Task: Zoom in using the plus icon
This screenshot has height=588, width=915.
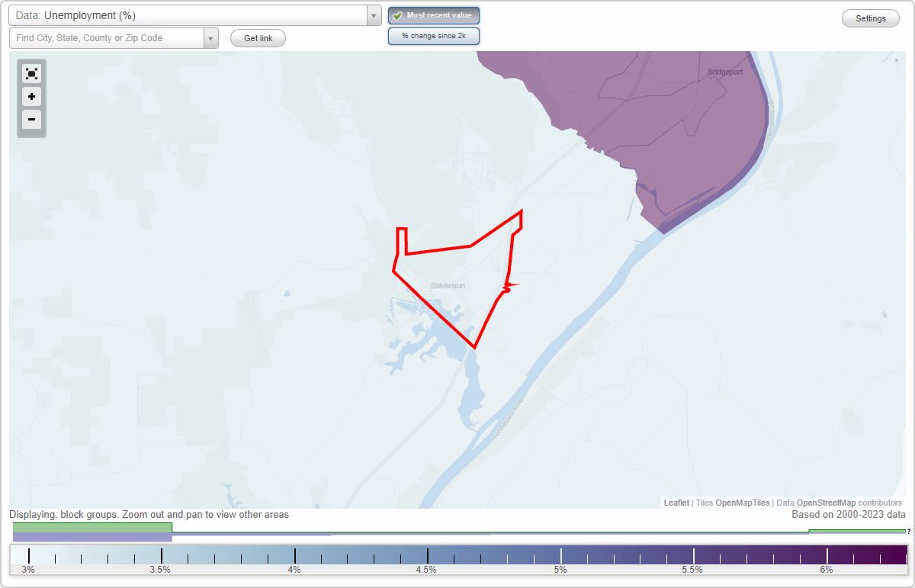Action: pos(31,97)
